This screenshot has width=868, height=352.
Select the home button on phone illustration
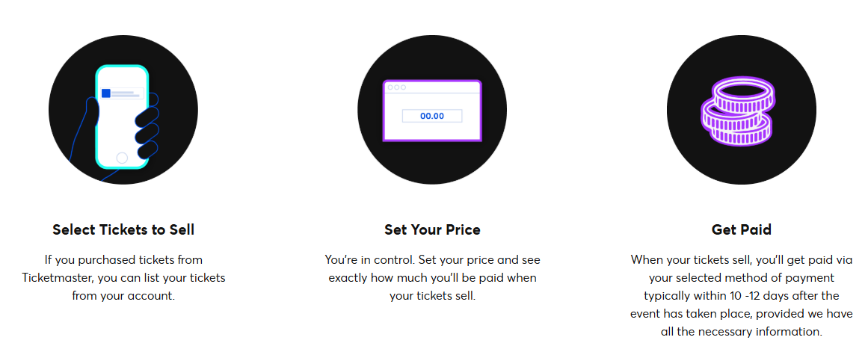(x=122, y=158)
